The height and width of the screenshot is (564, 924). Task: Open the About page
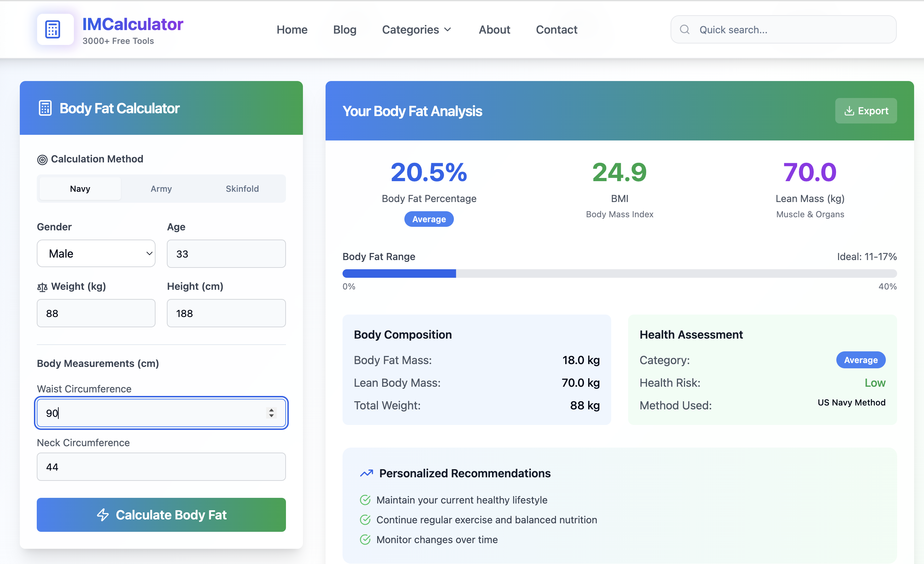494,30
